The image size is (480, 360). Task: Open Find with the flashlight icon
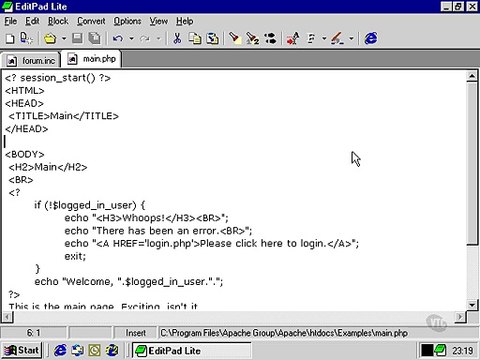(235, 39)
